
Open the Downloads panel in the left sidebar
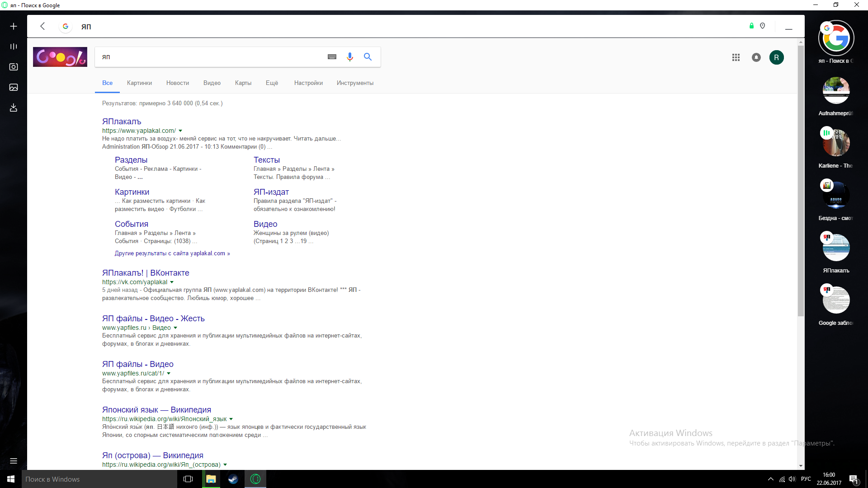(x=14, y=108)
